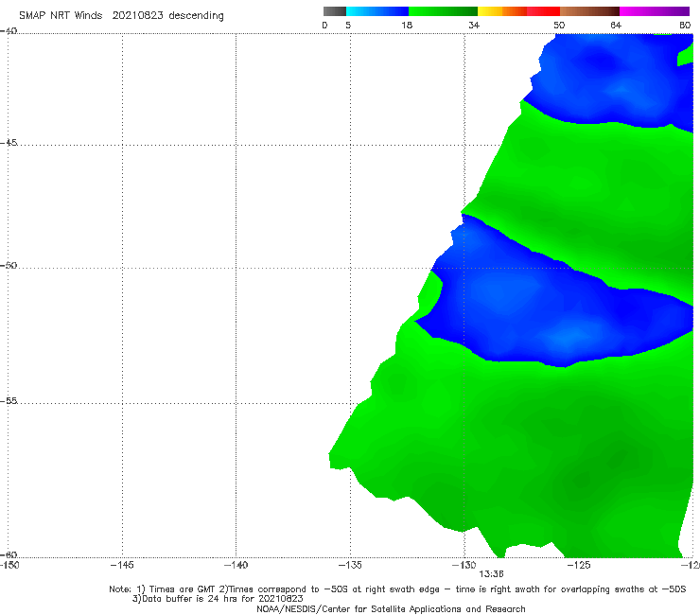Click the longitude axis label '-130'
Screen dimensions: 700x615
point(464,565)
